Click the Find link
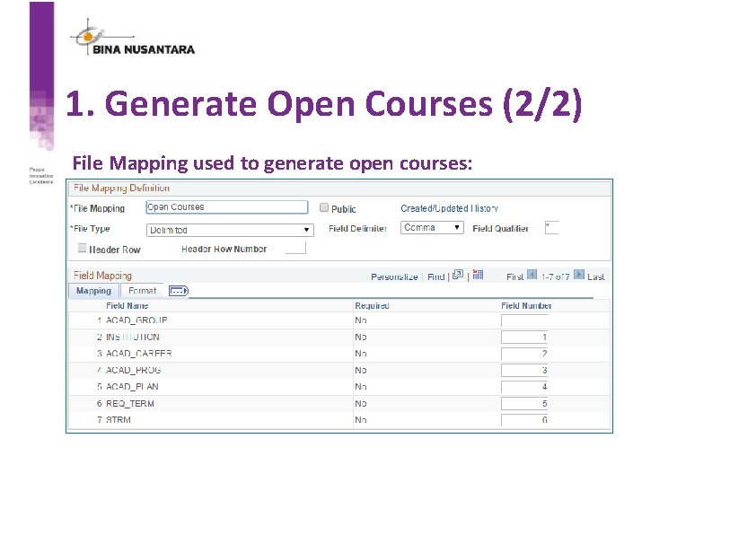 click(436, 276)
